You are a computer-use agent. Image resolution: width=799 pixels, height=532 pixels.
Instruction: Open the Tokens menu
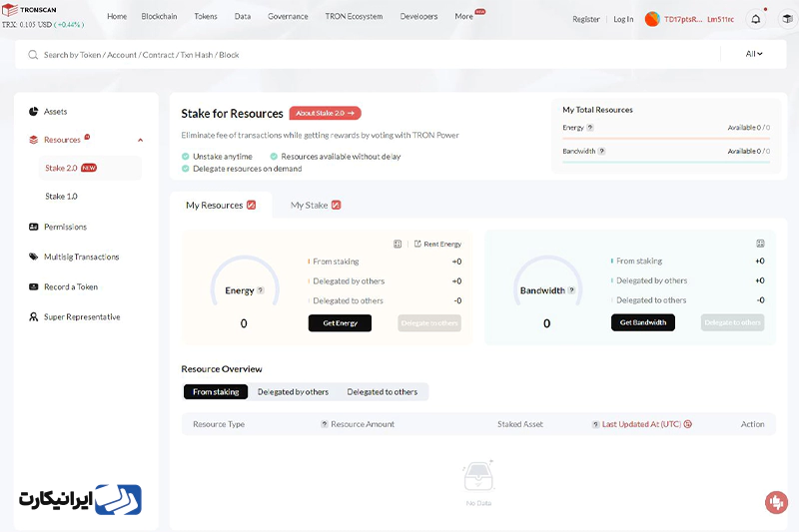[x=206, y=16]
